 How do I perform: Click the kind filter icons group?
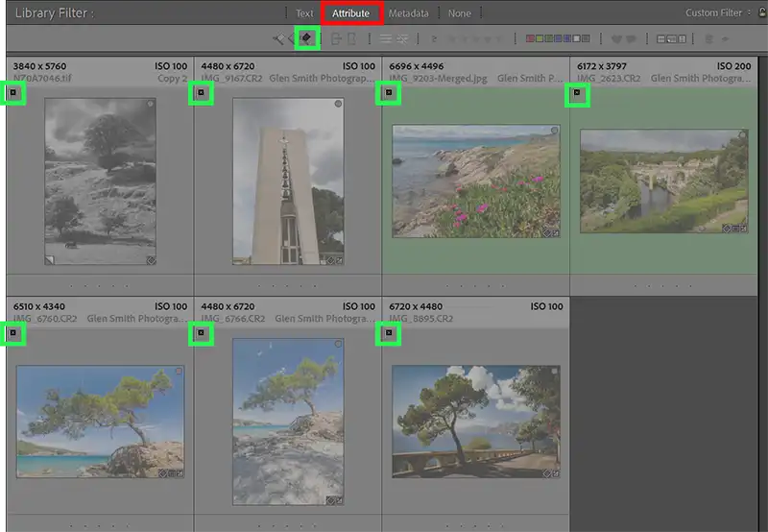coord(670,38)
